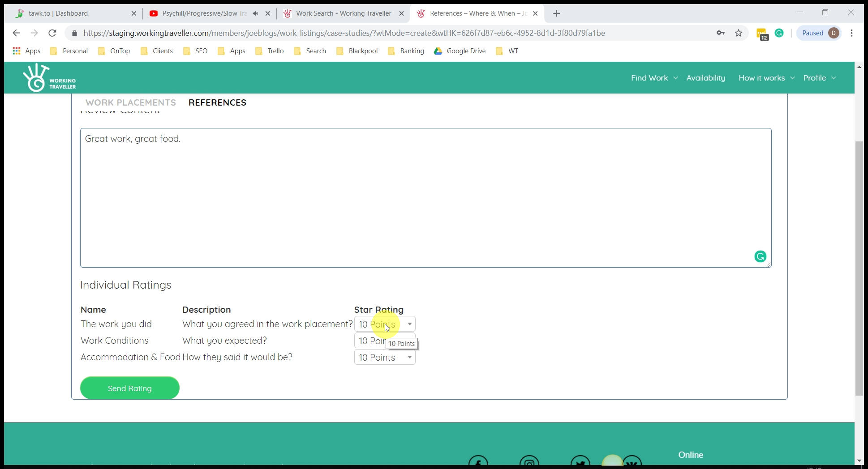This screenshot has height=469, width=868.
Task: Click the Send Rating button
Action: (129, 388)
